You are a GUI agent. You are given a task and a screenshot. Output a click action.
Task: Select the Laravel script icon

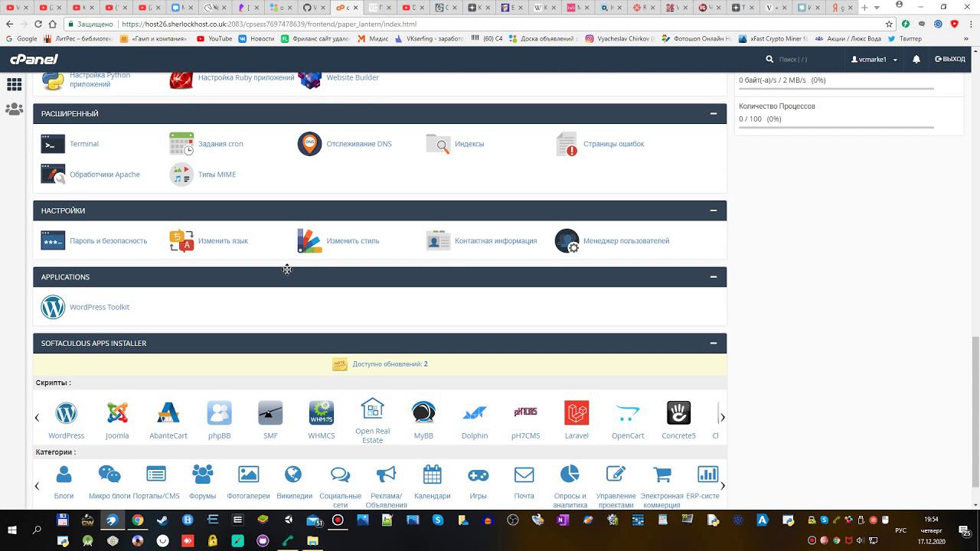(x=577, y=413)
